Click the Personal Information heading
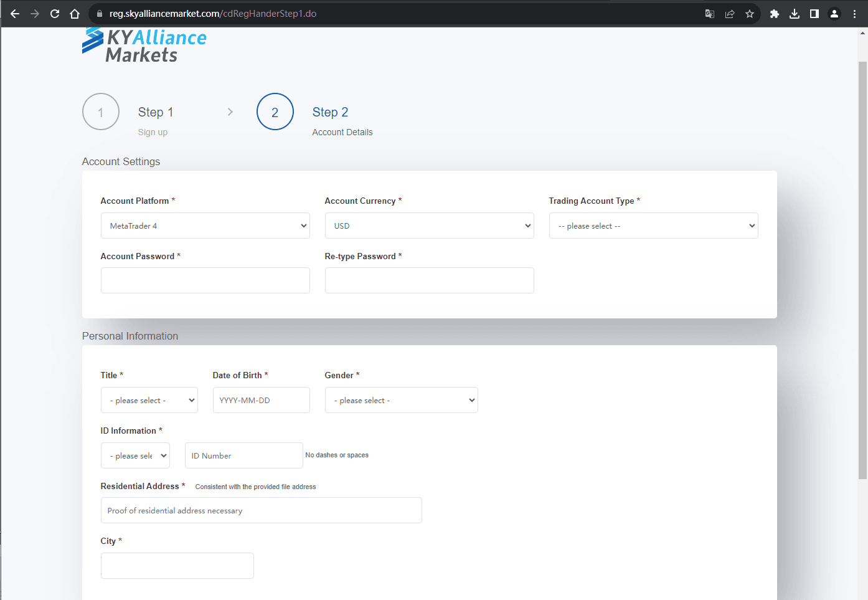The height and width of the screenshot is (600, 868). [130, 336]
